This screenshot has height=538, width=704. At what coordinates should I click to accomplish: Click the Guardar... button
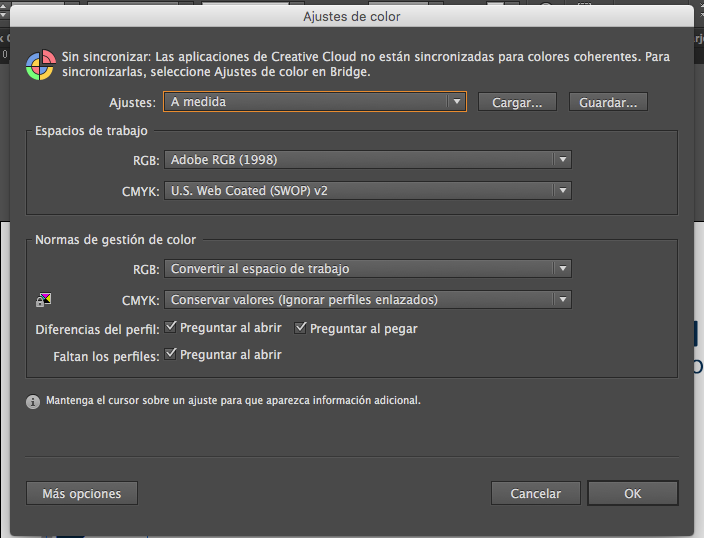tap(608, 102)
